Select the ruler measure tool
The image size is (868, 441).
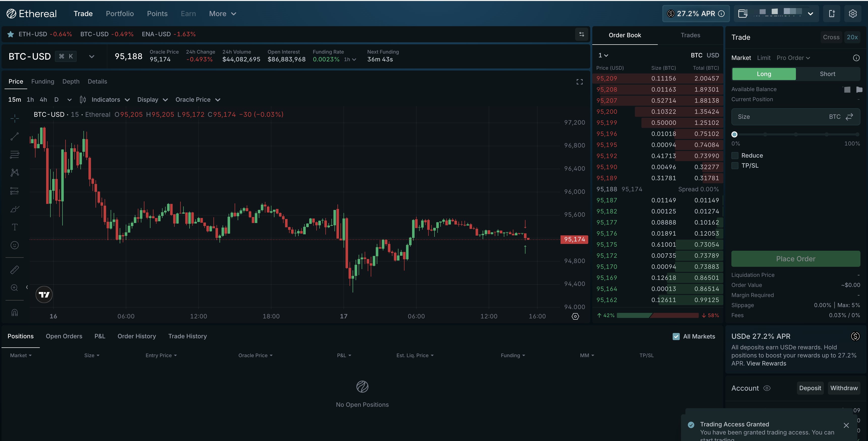(14, 270)
